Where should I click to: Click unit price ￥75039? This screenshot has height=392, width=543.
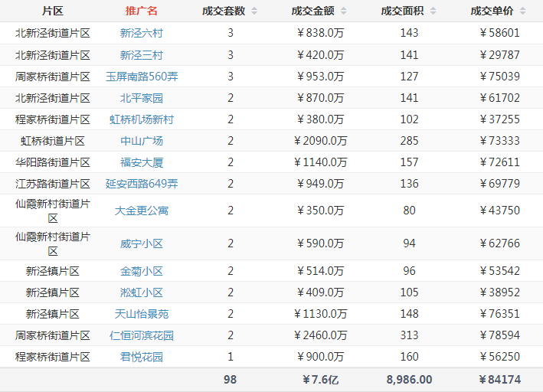(499, 77)
